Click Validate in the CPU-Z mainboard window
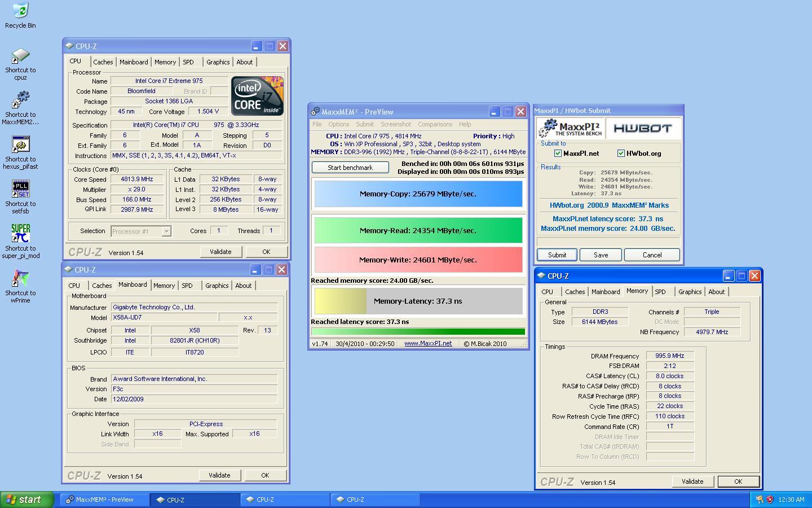 (219, 475)
